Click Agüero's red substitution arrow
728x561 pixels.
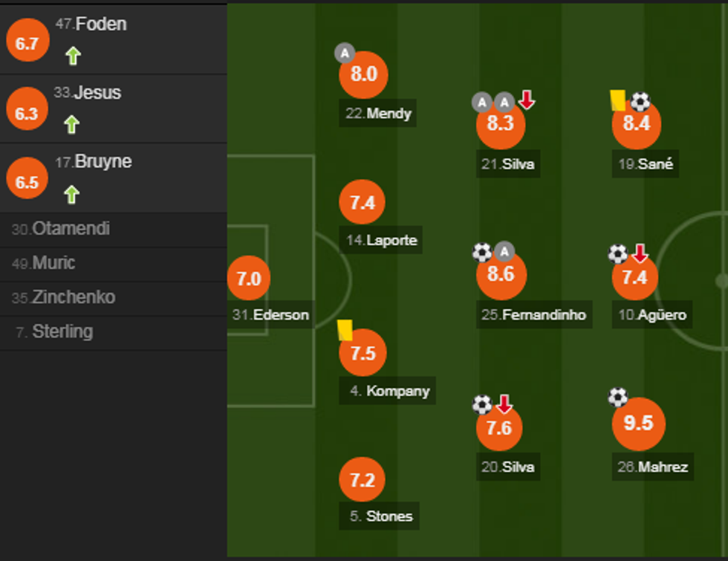[x=640, y=254]
